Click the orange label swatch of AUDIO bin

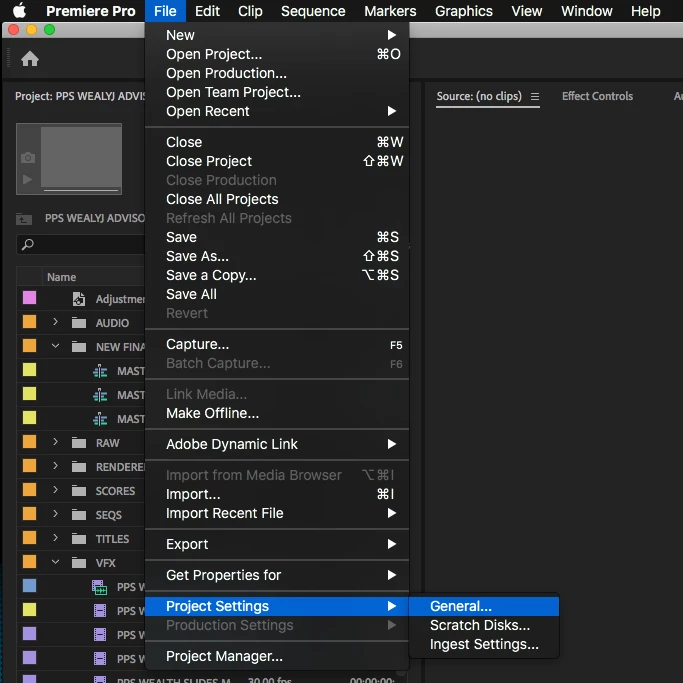pos(29,322)
